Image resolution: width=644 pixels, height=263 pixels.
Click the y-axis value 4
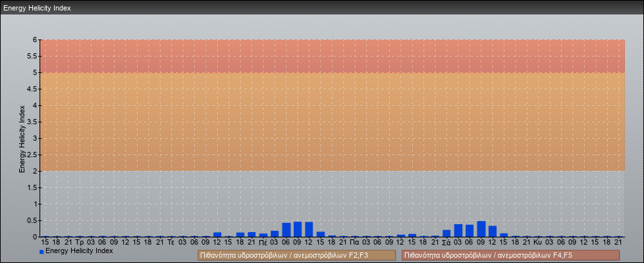pos(36,105)
